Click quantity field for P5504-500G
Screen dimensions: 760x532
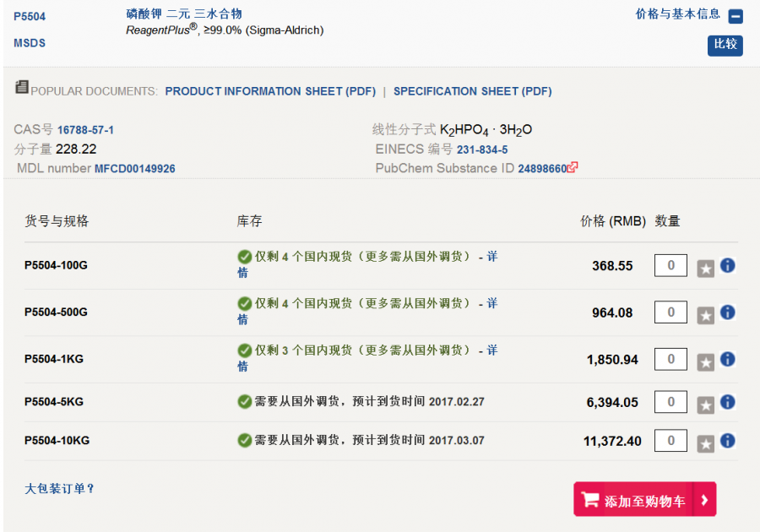point(670,312)
